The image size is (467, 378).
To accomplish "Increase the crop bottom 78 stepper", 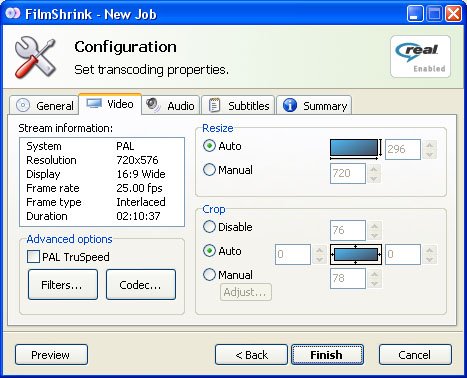I will 375,274.
